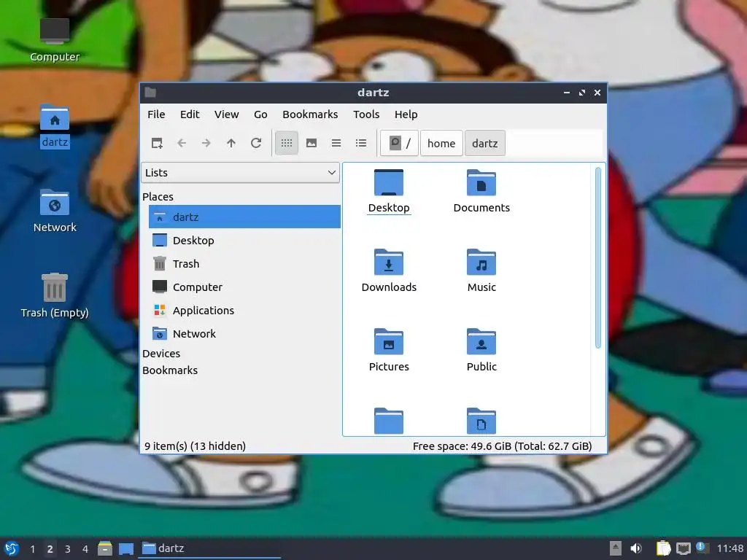Open the Help menu

pos(406,114)
